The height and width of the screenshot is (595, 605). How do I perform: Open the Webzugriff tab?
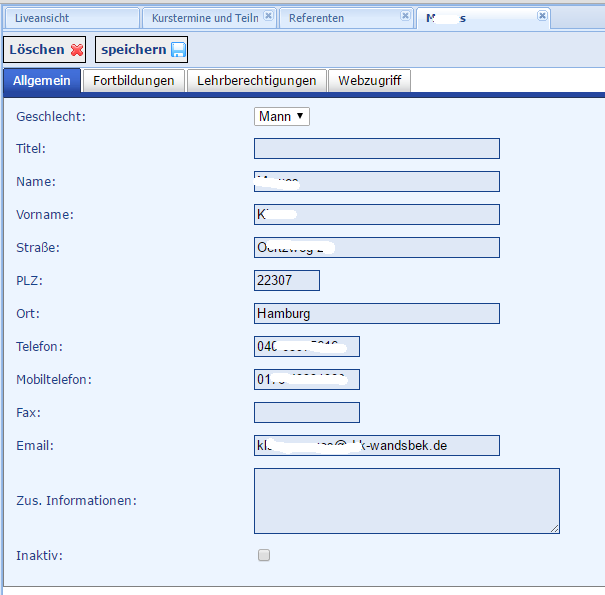(x=369, y=81)
